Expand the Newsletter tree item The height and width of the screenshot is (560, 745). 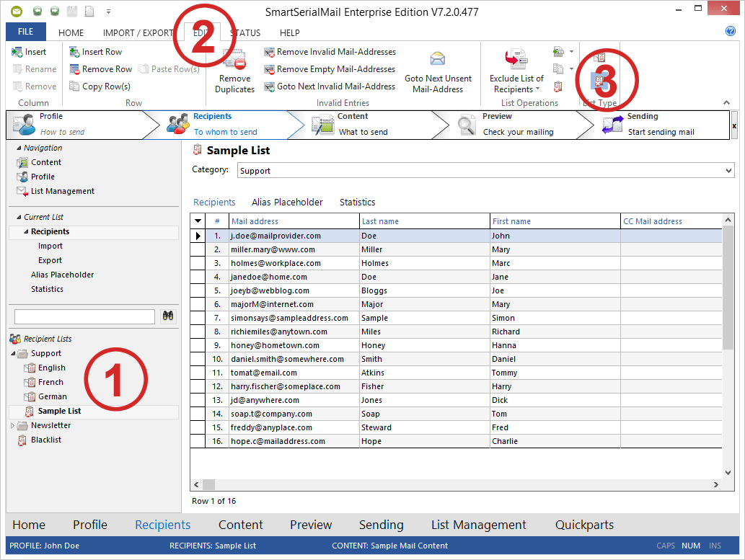click(12, 425)
